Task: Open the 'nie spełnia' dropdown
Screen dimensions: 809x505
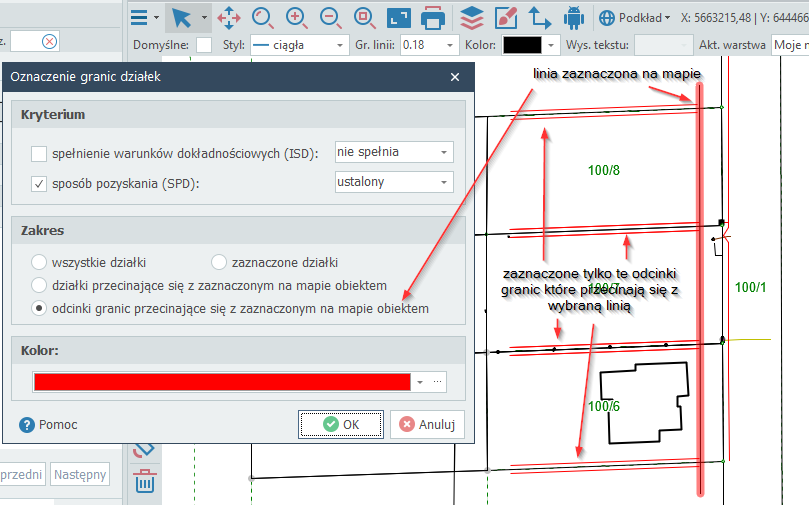Action: [x=394, y=152]
